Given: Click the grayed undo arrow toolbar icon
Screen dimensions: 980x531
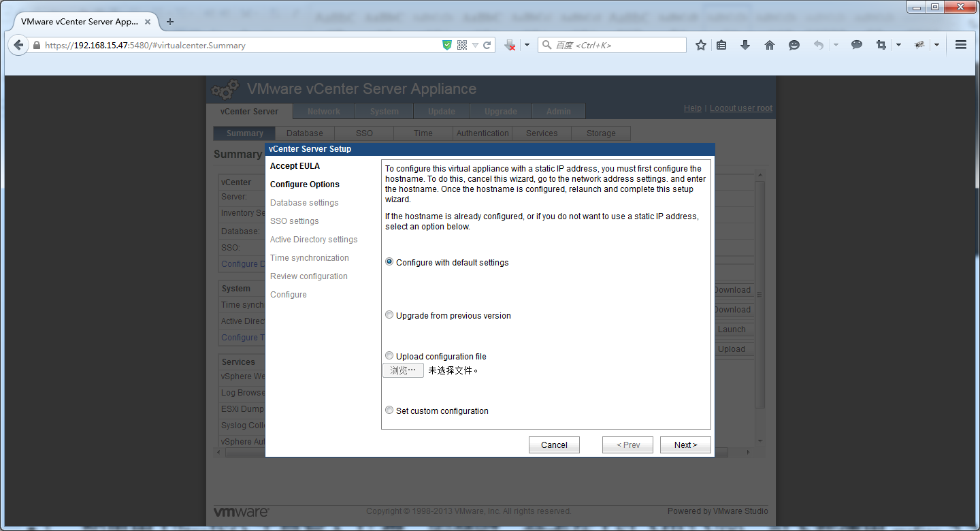Looking at the screenshot, I should point(819,45).
